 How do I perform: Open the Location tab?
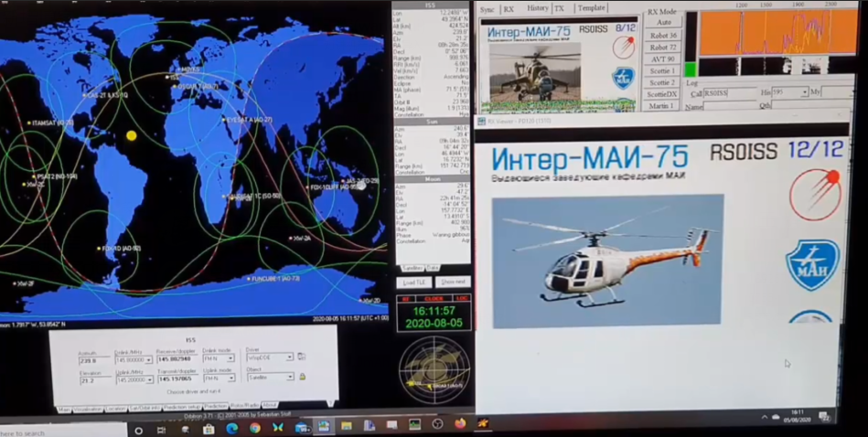point(115,409)
